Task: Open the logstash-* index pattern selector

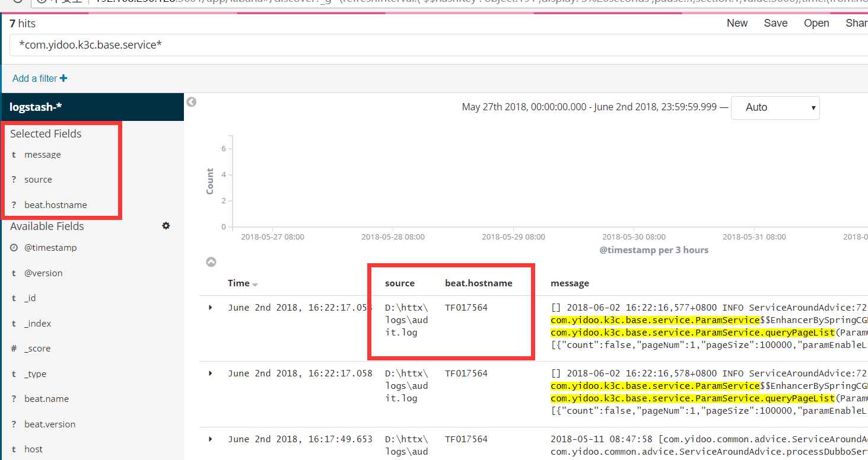Action: [x=93, y=107]
